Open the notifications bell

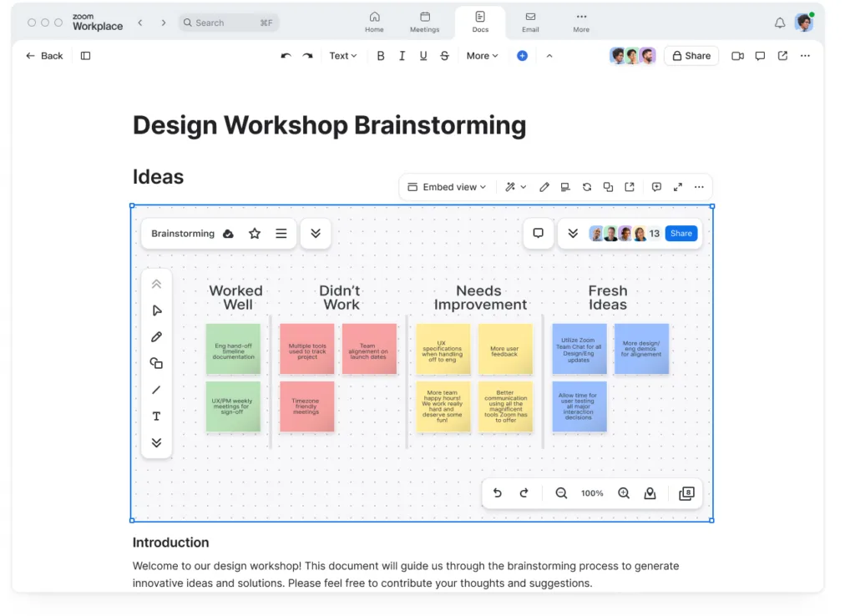click(x=780, y=23)
